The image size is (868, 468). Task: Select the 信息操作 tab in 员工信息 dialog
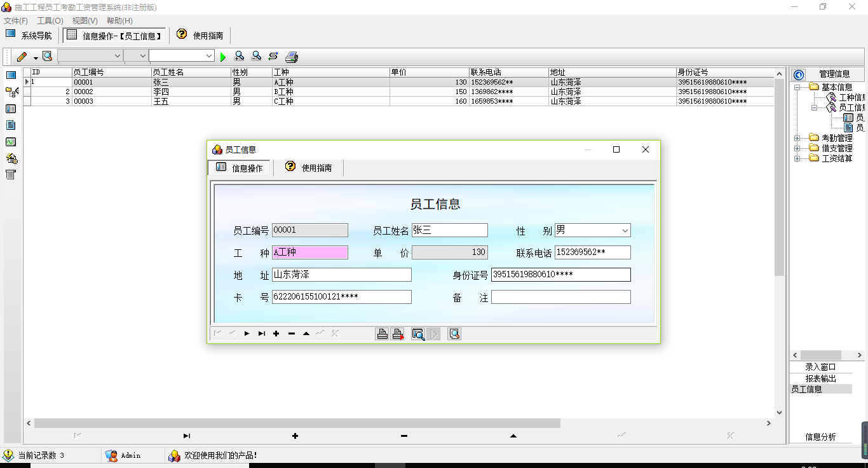[240, 167]
